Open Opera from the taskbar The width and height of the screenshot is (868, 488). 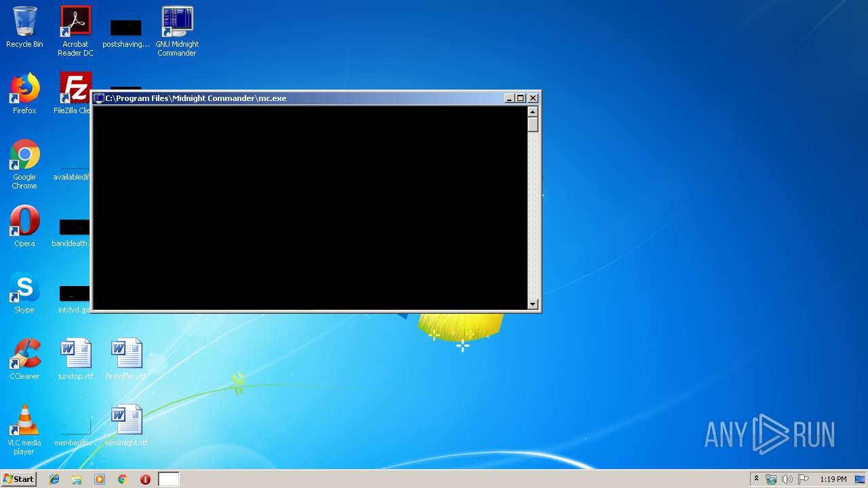[x=145, y=479]
